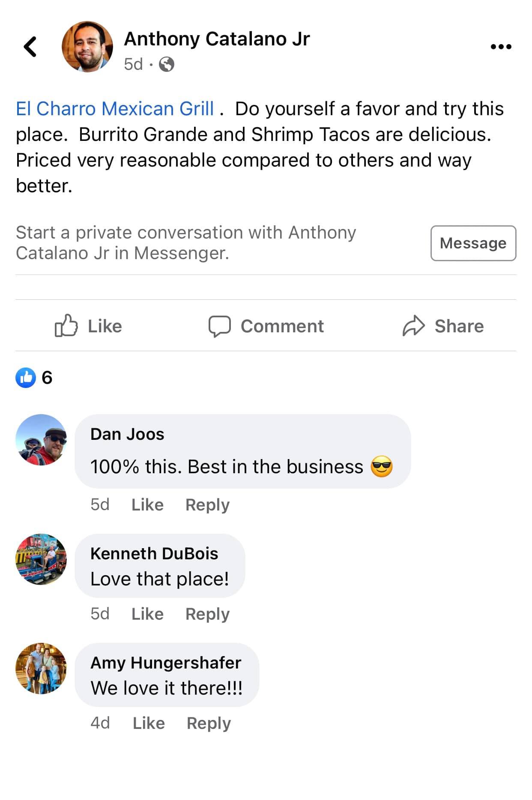Click the public globe audience icon
The width and height of the screenshot is (532, 800).
point(166,65)
